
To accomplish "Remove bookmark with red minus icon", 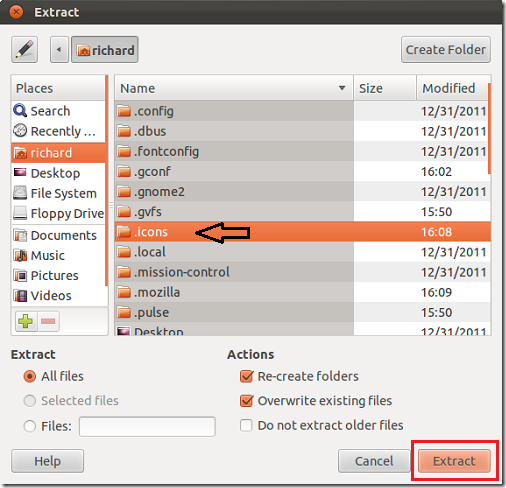I will tap(48, 321).
